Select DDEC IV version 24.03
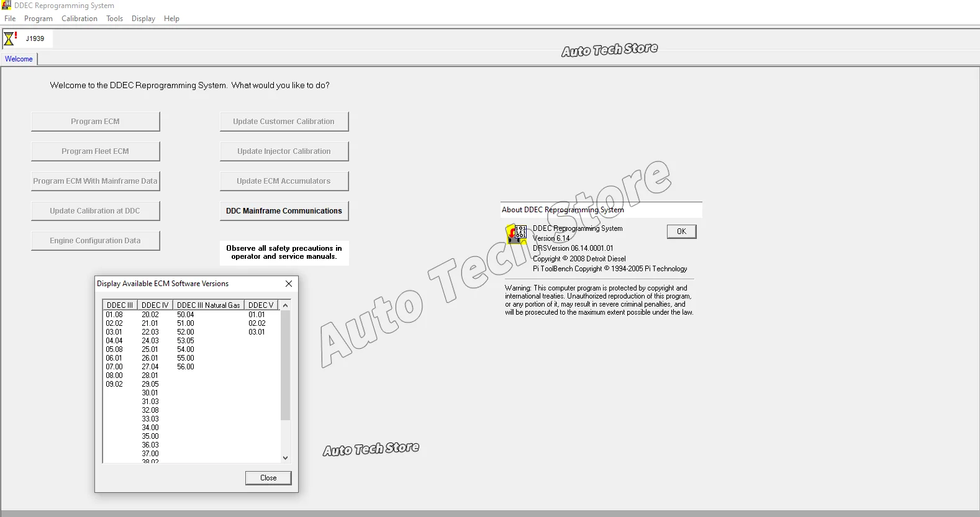Image resolution: width=980 pixels, height=517 pixels. point(150,341)
